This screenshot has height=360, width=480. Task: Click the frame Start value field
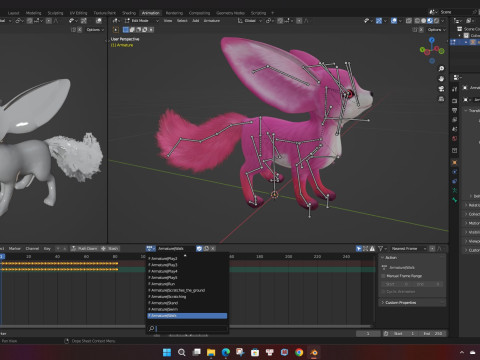(403, 333)
